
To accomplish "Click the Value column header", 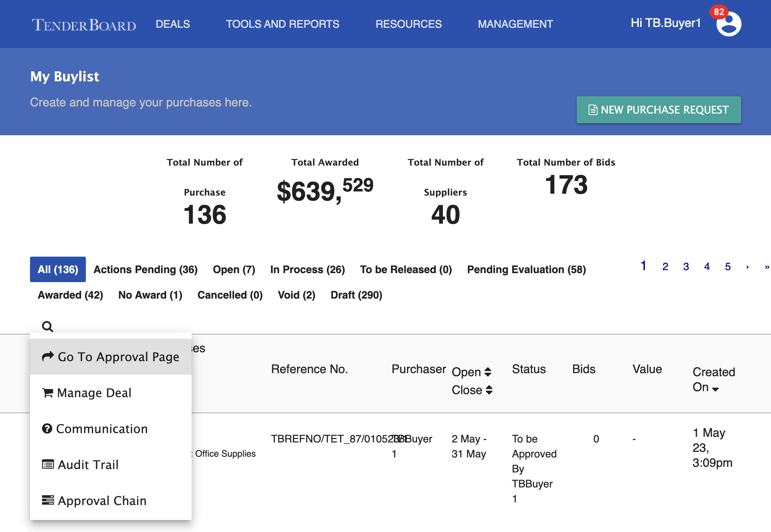I will click(647, 369).
